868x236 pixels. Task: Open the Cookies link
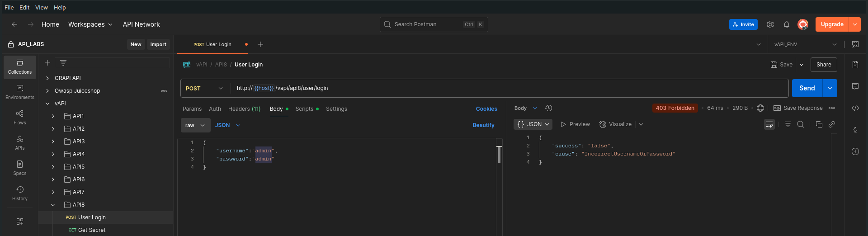(486, 109)
